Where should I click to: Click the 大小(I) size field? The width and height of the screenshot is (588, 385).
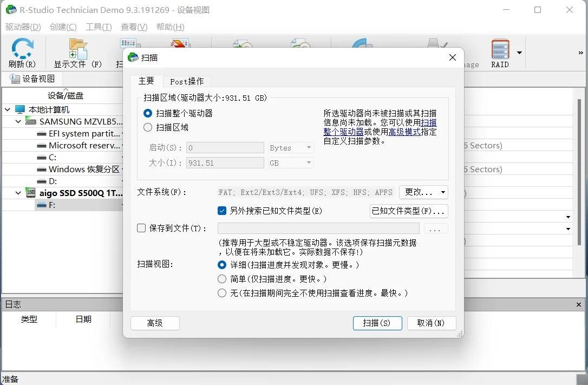[x=225, y=163]
